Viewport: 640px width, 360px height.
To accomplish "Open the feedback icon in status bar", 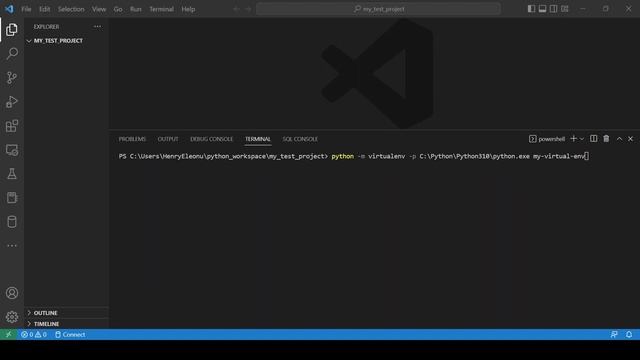I will pyautogui.click(x=614, y=334).
